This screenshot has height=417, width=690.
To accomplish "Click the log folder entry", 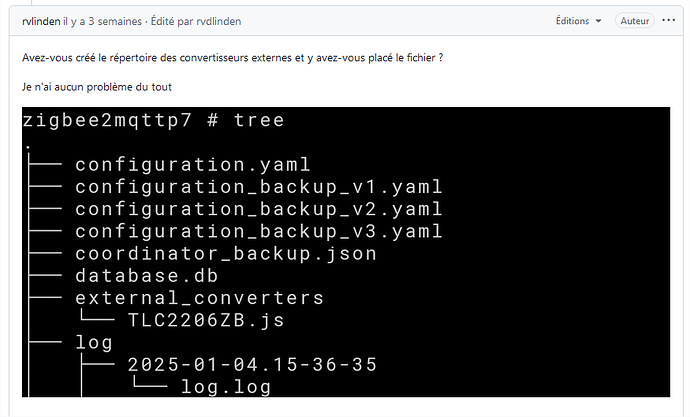I will (94, 342).
